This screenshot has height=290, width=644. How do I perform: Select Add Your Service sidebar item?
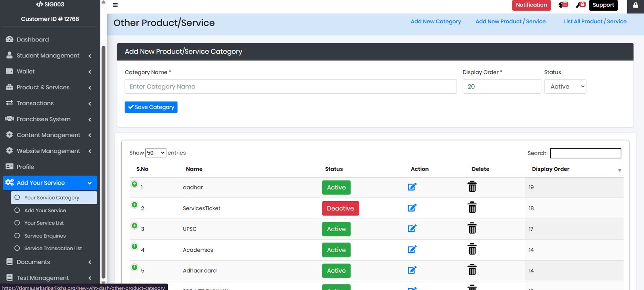click(54, 210)
